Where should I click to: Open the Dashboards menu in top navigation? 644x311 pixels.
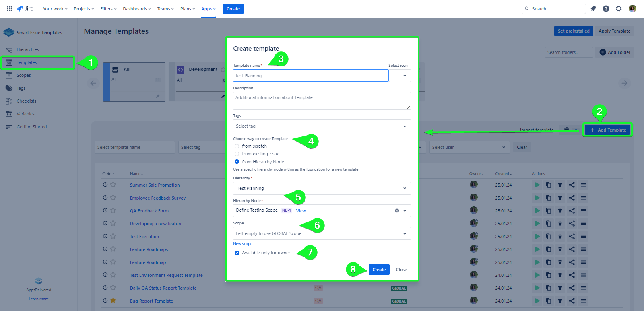click(137, 9)
